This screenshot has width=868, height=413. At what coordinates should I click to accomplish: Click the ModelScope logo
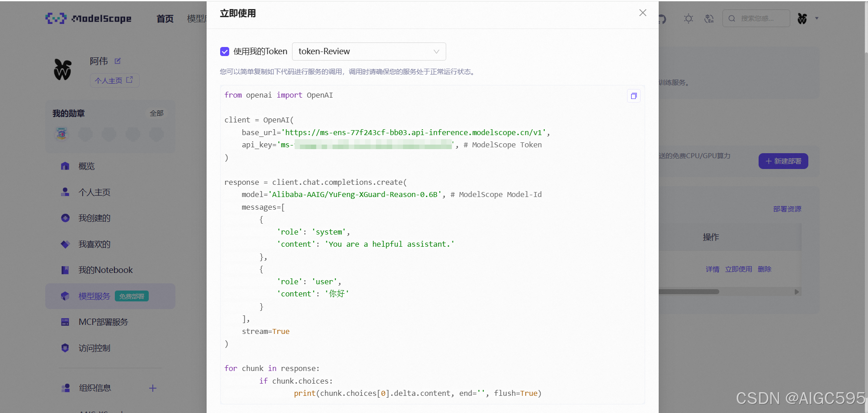89,19
